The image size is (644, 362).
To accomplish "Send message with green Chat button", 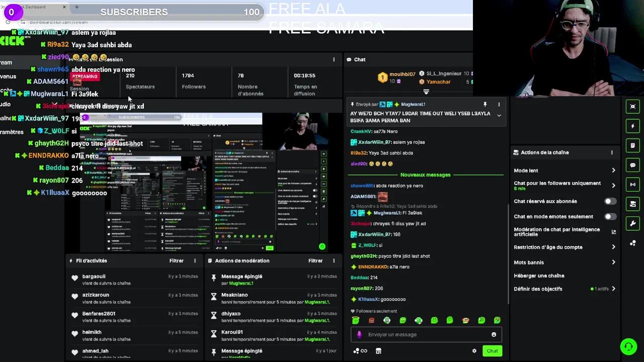I will tap(492, 351).
